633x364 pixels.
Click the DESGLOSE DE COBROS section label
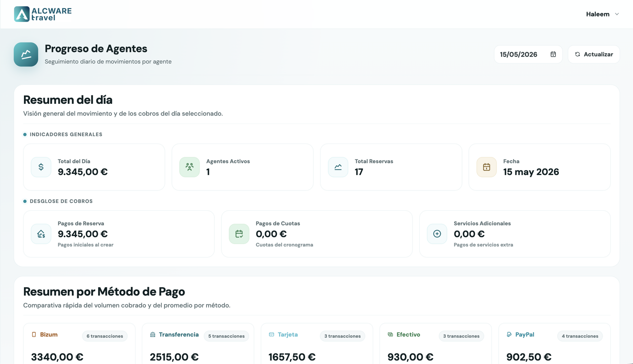click(61, 201)
